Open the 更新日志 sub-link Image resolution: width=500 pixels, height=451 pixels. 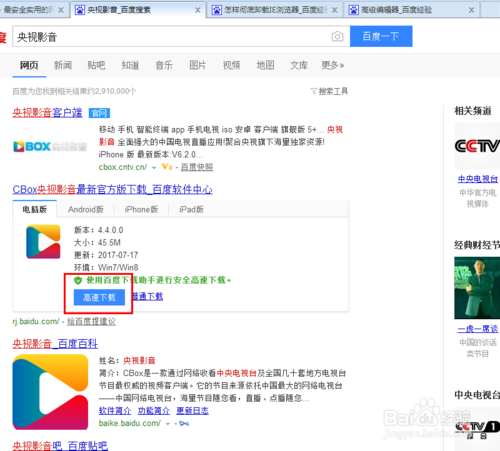[192, 411]
